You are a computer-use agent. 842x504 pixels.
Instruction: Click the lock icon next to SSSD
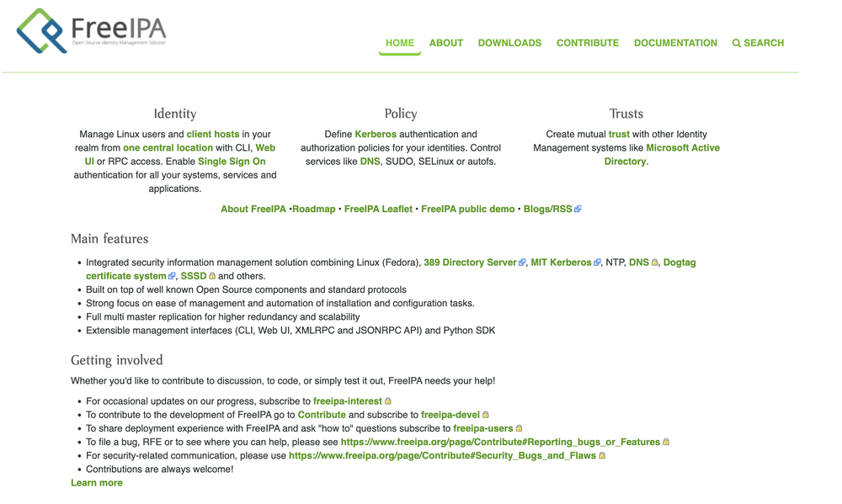pyautogui.click(x=212, y=276)
